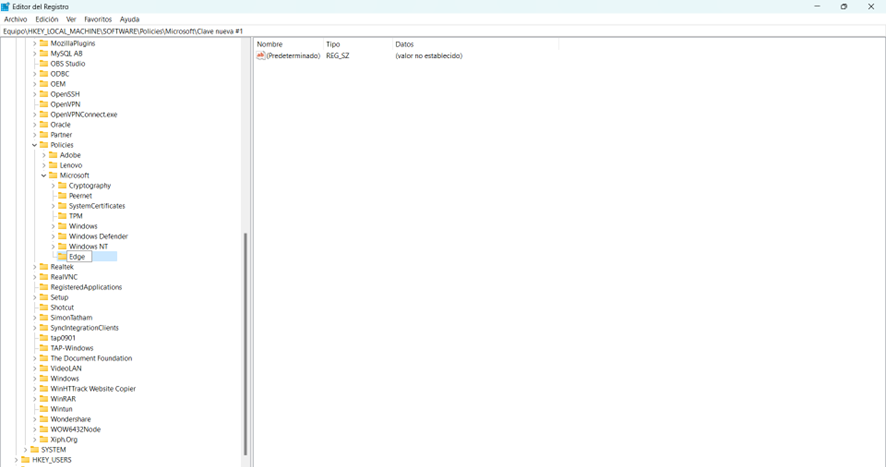The image size is (886, 467).
Task: Click the OpenSSH folder icon
Action: (44, 94)
